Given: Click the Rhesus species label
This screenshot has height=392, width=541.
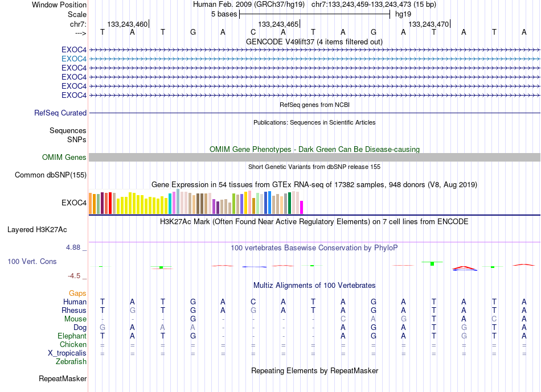Looking at the screenshot, I should (74, 311).
